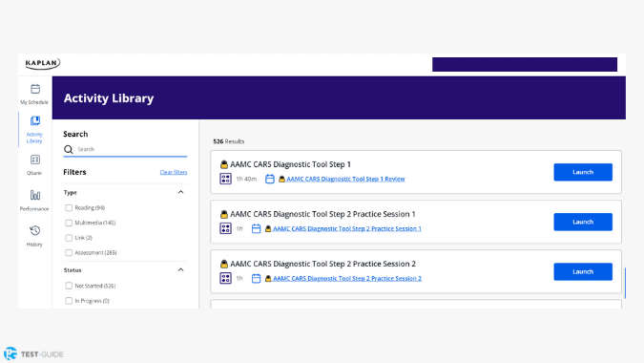Click lock icon beside Practice Session 1 title

coord(224,214)
